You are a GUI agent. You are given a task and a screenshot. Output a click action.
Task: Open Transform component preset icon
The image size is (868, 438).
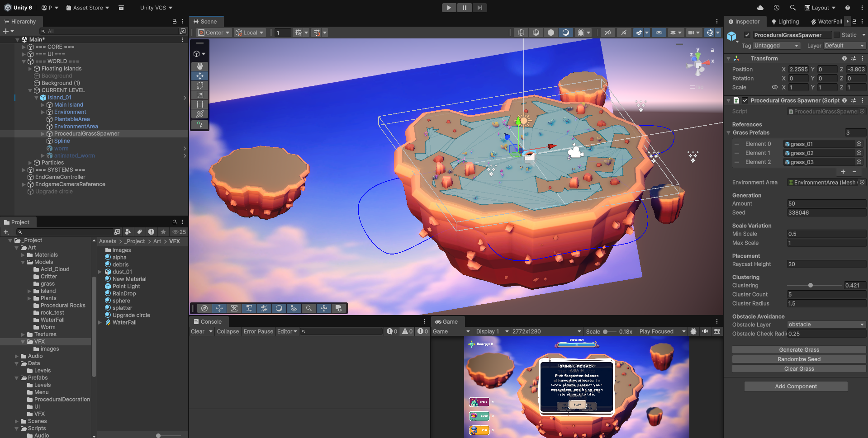854,58
